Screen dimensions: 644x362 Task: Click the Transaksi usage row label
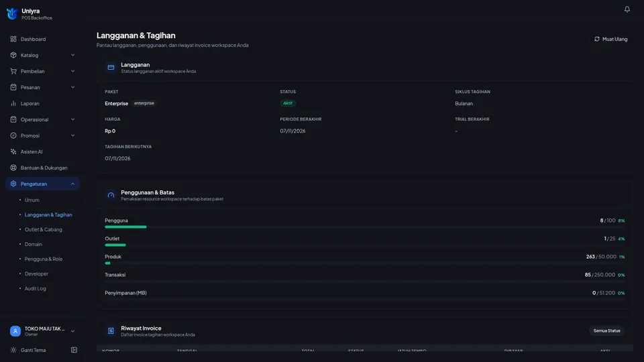pyautogui.click(x=115, y=275)
